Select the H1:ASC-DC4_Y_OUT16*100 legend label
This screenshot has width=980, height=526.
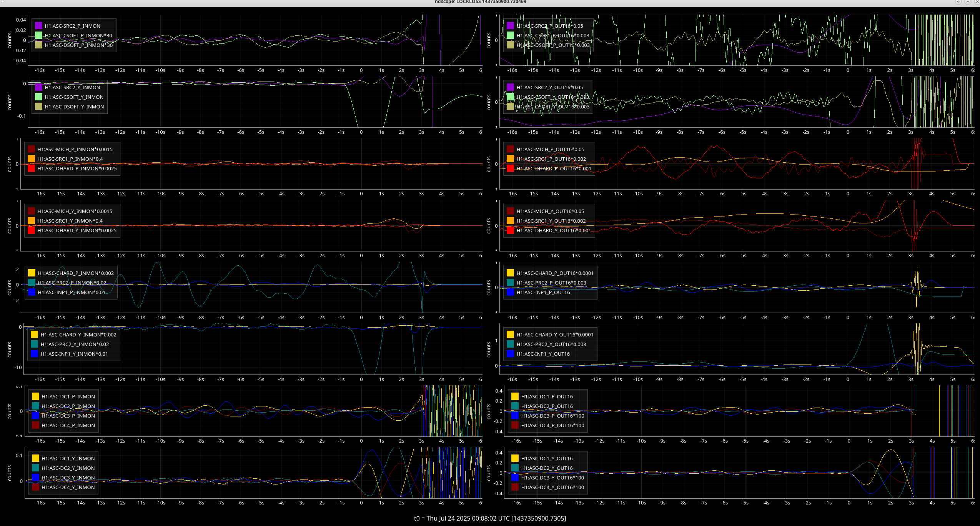552,487
